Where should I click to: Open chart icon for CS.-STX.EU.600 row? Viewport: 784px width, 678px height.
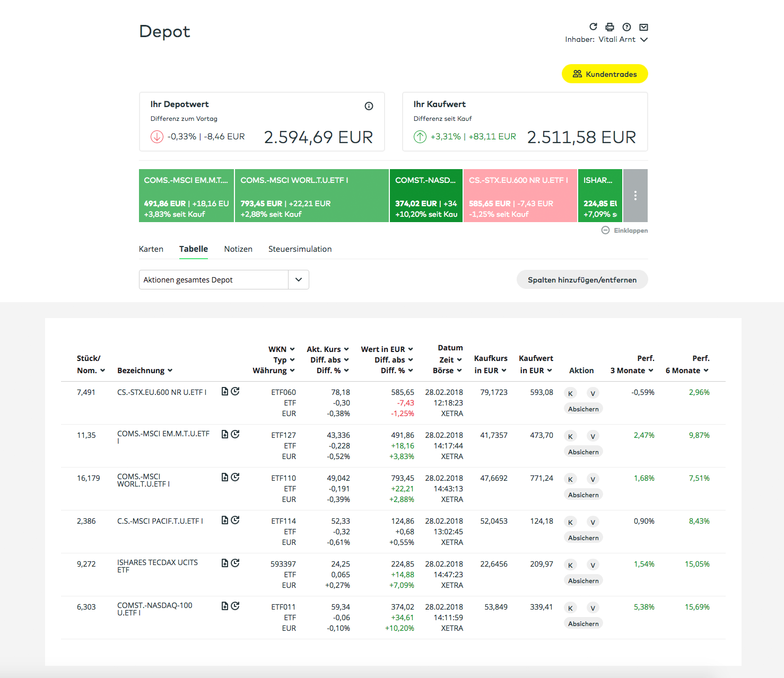236,391
